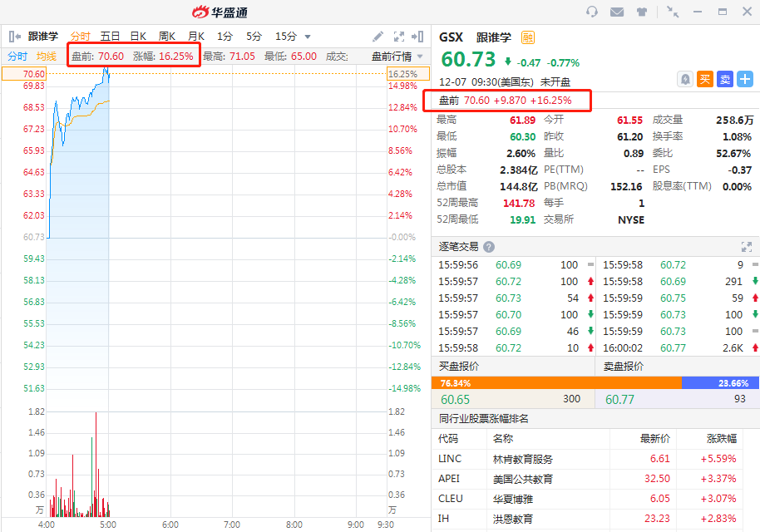Viewport: 760px width, 532px height.
Task: Switch to the 日K chart tab
Action: click(x=138, y=37)
